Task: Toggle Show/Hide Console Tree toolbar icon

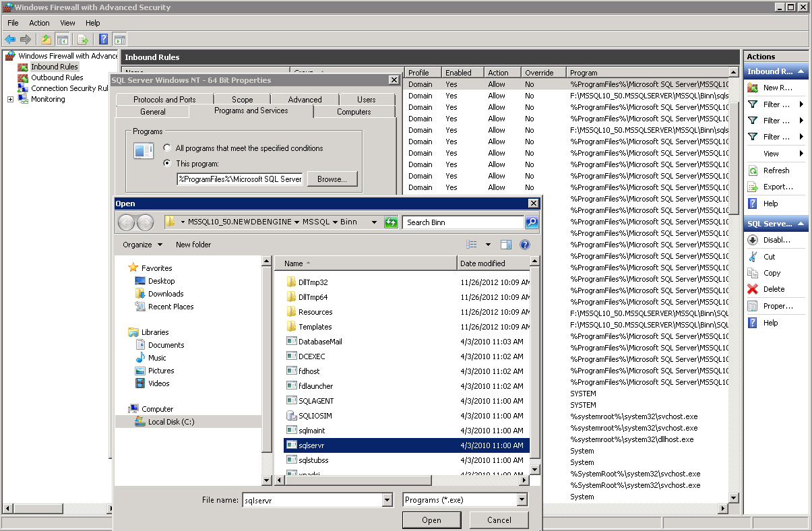Action: 62,39
